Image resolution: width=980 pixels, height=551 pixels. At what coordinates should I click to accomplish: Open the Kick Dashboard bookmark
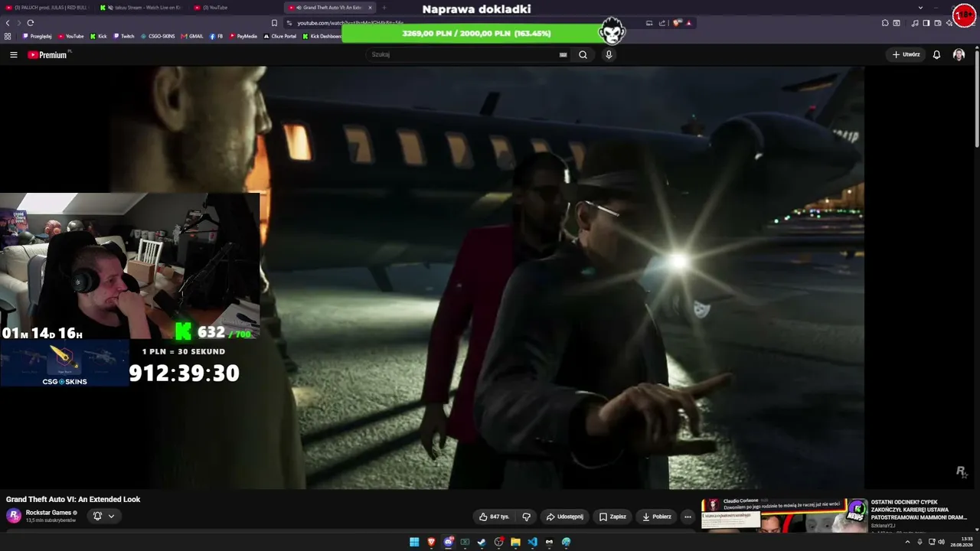(x=322, y=36)
